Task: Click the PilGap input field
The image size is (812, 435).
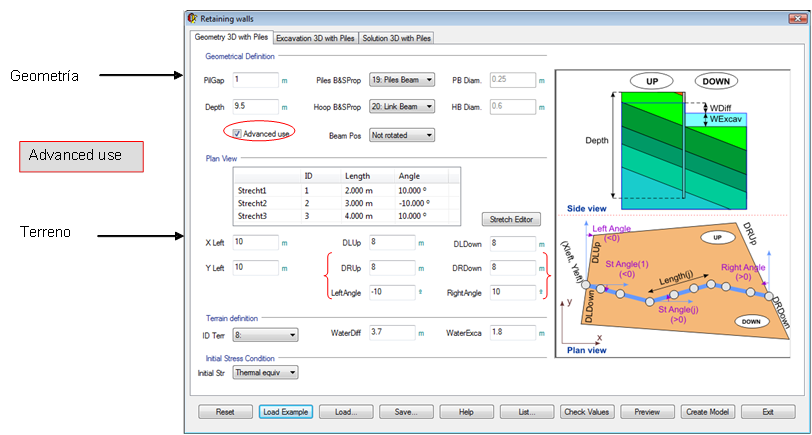Action: pyautogui.click(x=256, y=80)
